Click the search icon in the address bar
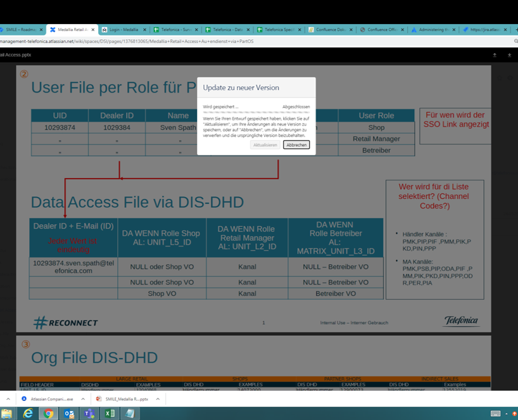Screen dimensions: 518x420 (515, 41)
